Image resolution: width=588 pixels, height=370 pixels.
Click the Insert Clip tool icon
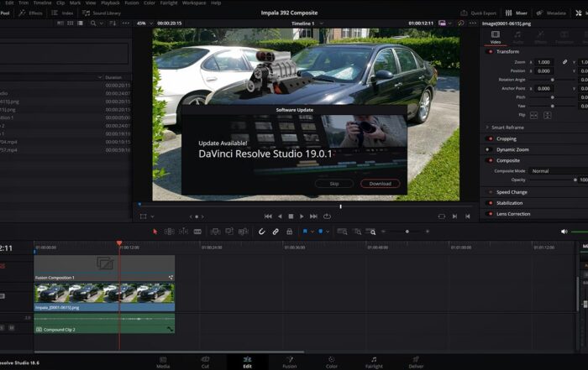point(215,232)
